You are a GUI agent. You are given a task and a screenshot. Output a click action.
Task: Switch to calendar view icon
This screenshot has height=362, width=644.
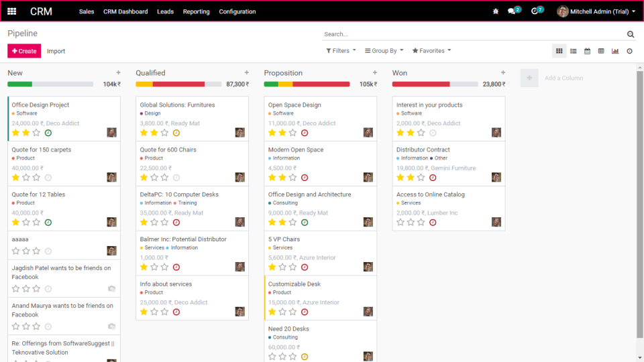coord(588,51)
